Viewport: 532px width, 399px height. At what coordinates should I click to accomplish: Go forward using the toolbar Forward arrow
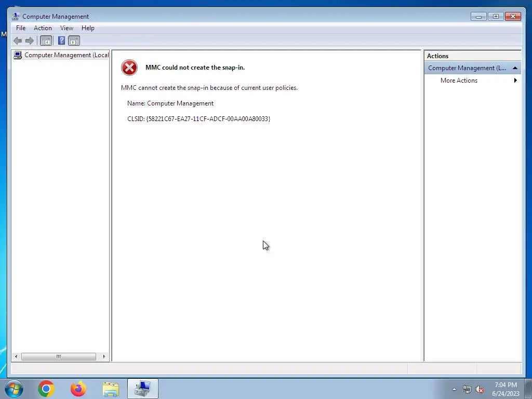tap(30, 41)
